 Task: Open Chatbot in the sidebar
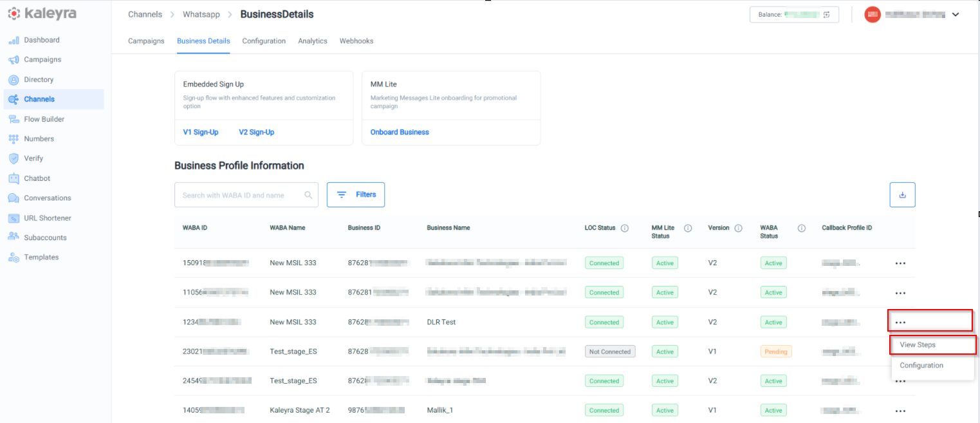(x=37, y=178)
